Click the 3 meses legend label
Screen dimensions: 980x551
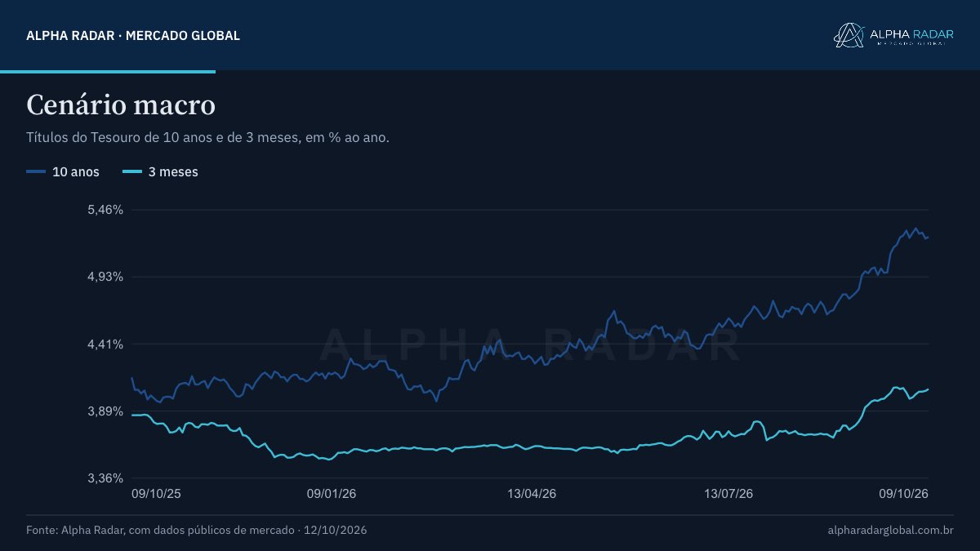(x=173, y=171)
